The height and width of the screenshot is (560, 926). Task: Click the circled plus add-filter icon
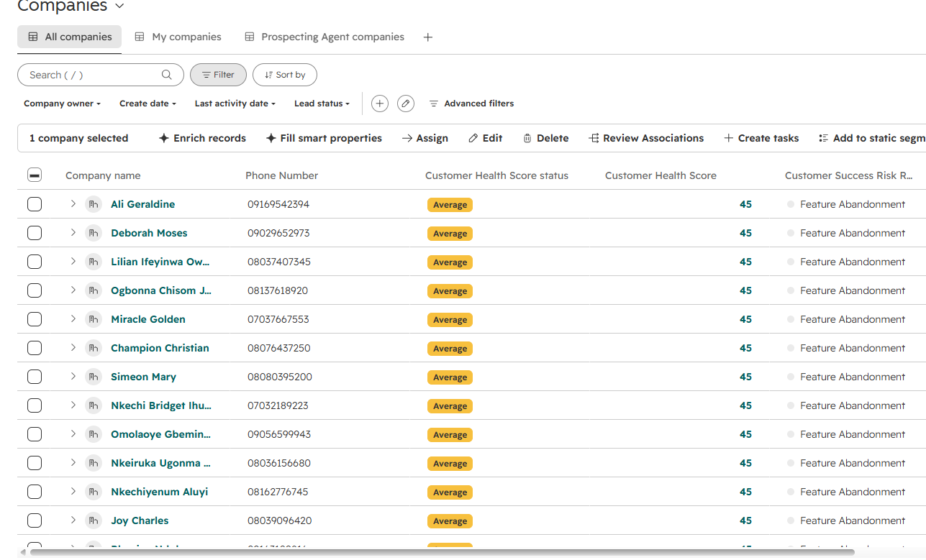[x=380, y=104]
